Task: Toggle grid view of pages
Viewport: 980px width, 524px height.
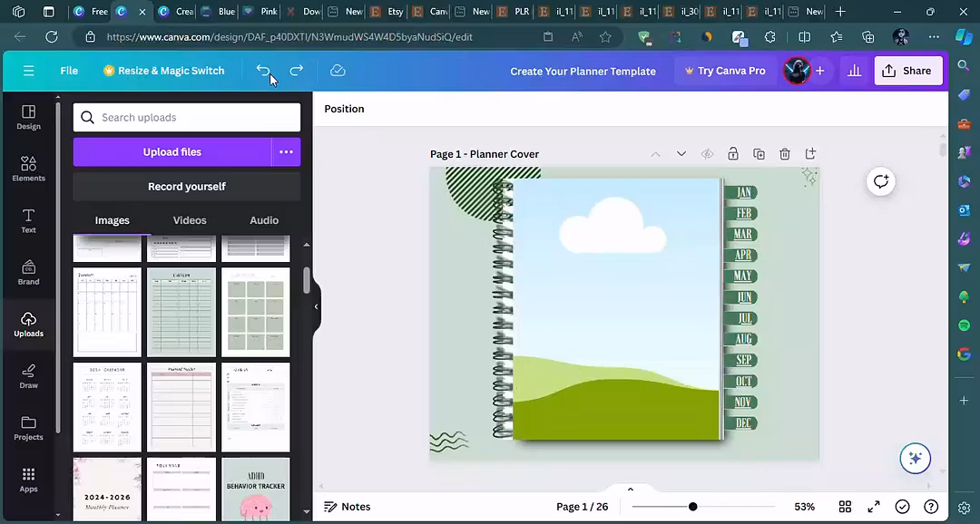Action: (845, 507)
